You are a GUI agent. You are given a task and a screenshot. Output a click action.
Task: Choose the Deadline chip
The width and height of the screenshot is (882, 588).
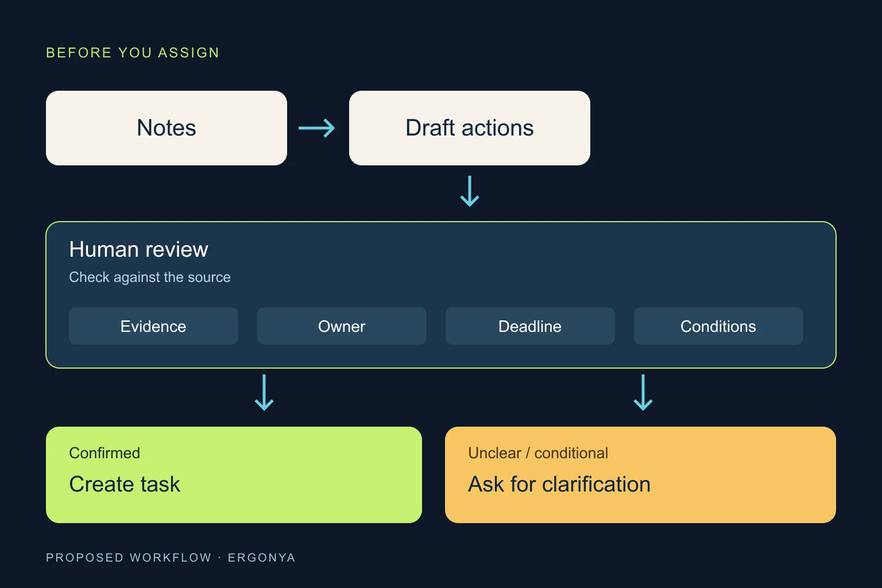click(530, 326)
